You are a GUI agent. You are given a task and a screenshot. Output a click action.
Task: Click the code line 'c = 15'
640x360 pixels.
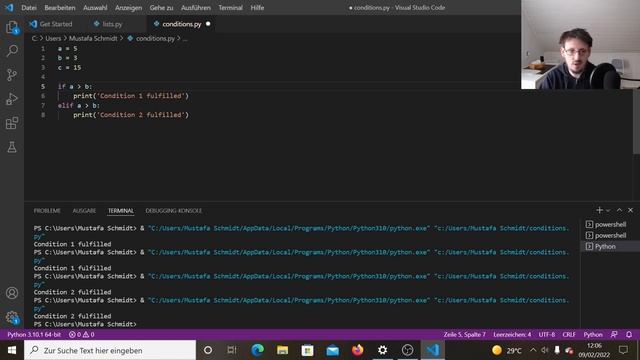69,67
